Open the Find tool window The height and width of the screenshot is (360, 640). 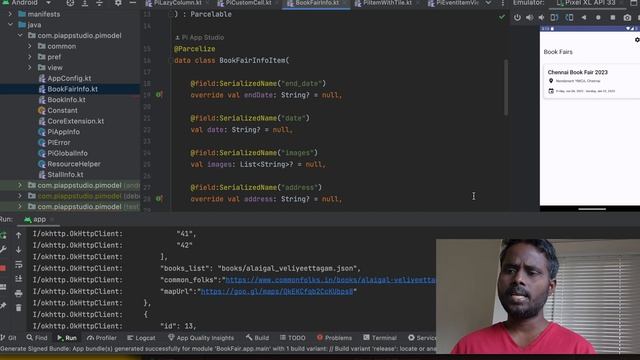pos(37,338)
